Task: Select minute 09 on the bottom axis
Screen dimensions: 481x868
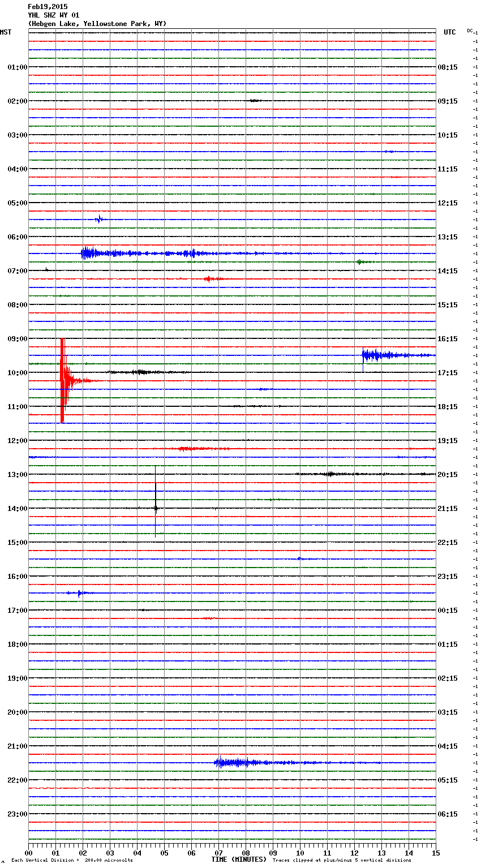Action: pyautogui.click(x=273, y=853)
